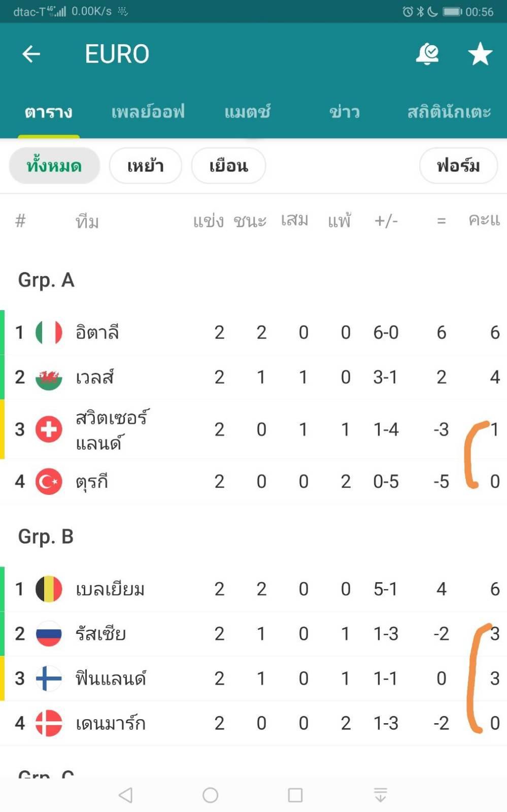The width and height of the screenshot is (507, 812).
Task: Tap the back arrow icon
Action: pos(31,54)
